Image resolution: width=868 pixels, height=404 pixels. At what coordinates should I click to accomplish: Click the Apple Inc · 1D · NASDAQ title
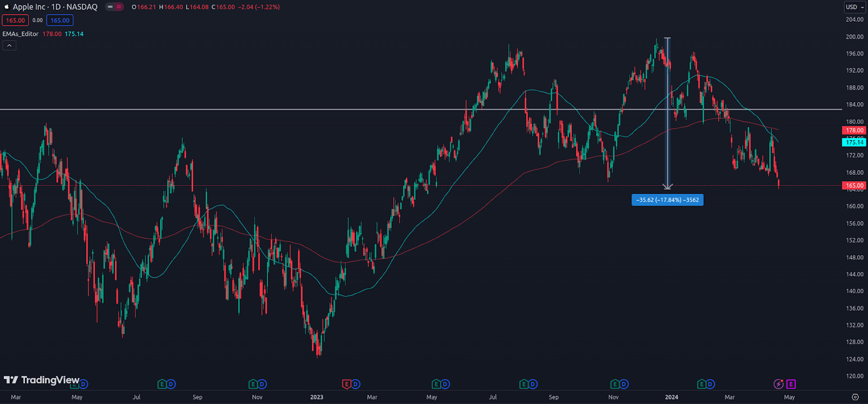[x=55, y=7]
